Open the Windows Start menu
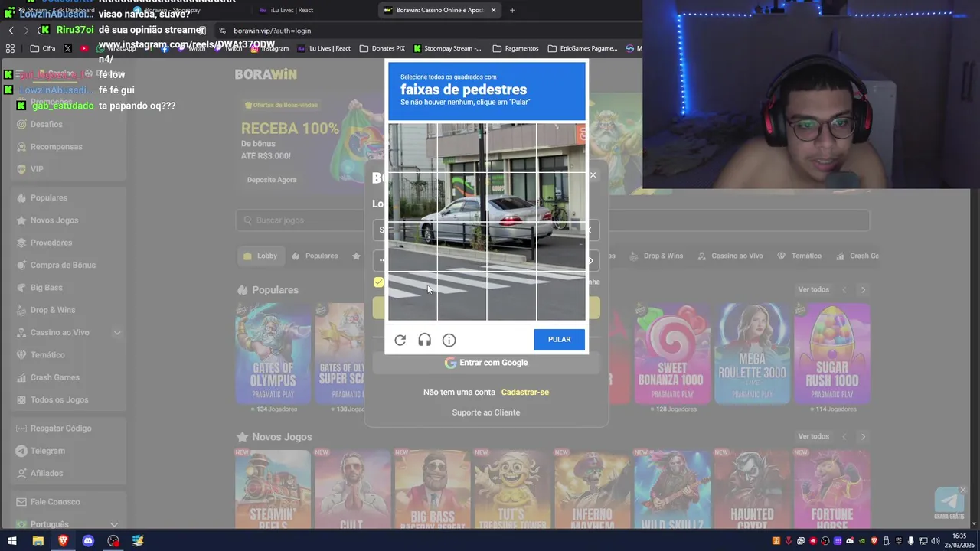This screenshot has height=551, width=980. coord(12,541)
